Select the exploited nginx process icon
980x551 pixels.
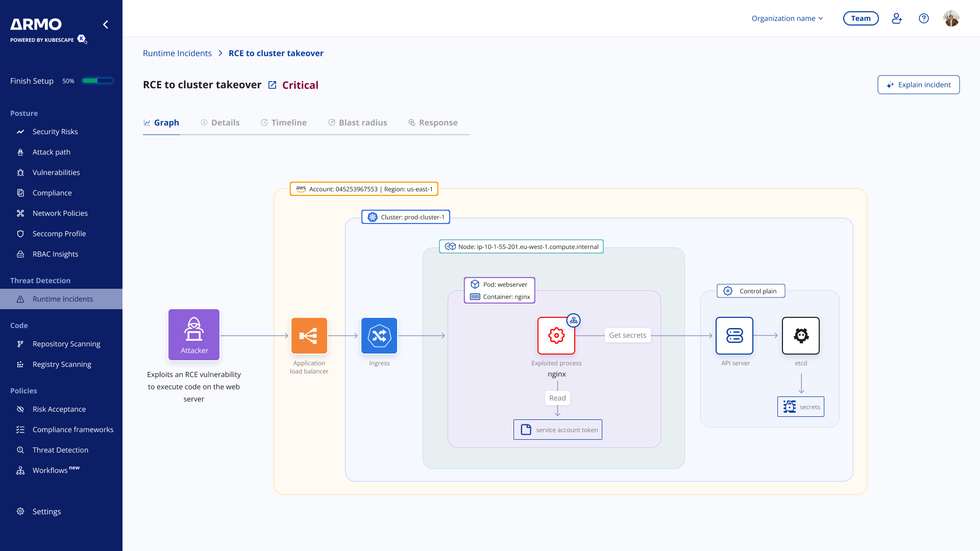click(x=556, y=336)
